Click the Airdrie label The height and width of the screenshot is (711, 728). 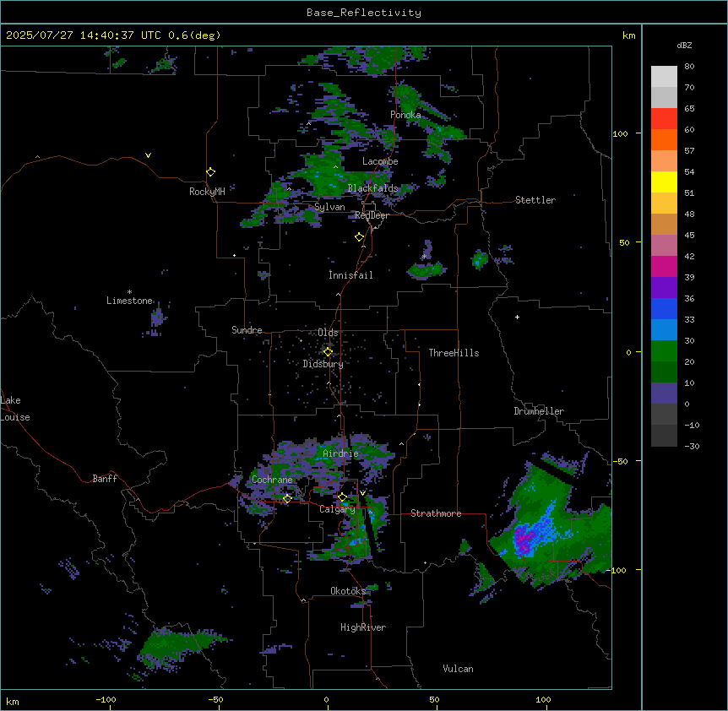(340, 453)
